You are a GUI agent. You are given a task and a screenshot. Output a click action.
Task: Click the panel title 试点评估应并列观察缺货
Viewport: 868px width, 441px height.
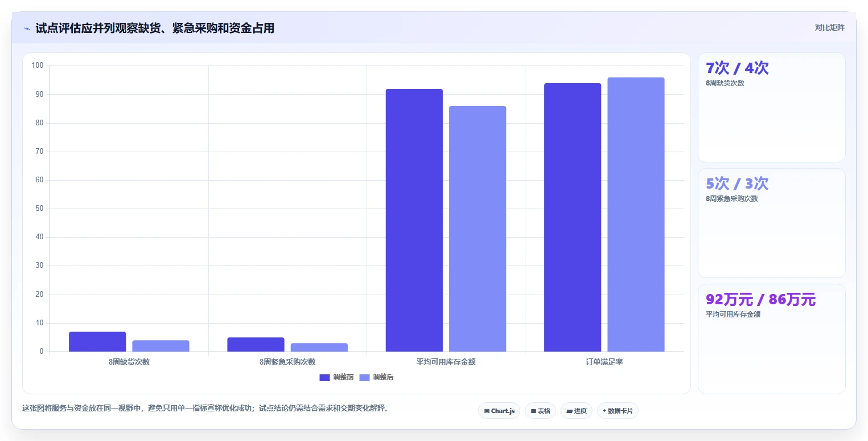[x=155, y=28]
